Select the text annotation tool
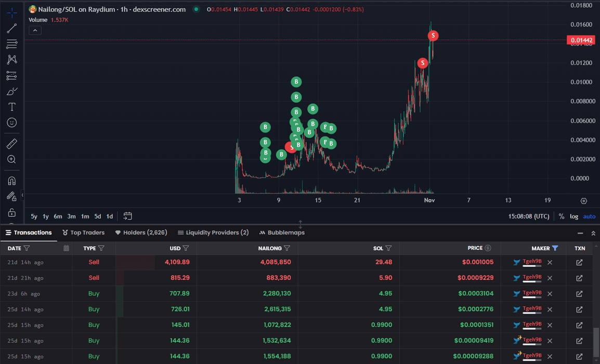Viewport: 600px width, 364px height. (x=12, y=107)
